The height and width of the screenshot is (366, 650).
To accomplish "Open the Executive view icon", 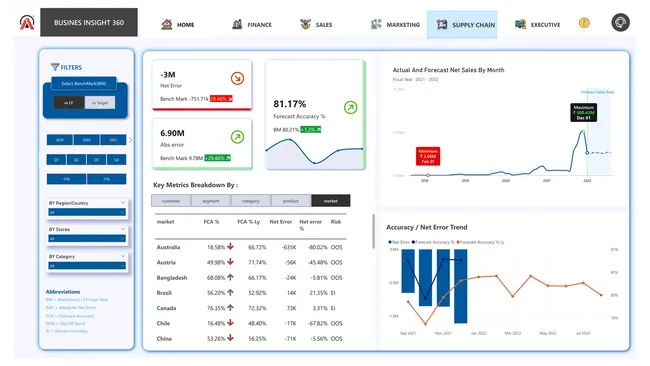I will 520,24.
